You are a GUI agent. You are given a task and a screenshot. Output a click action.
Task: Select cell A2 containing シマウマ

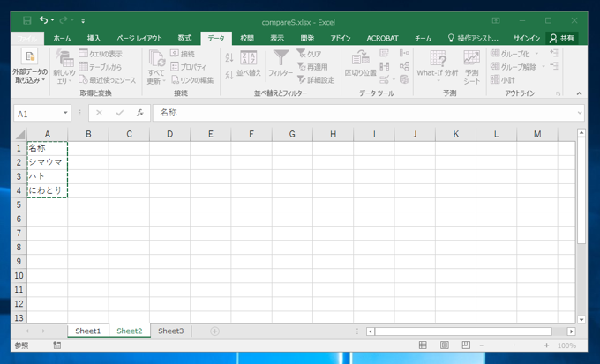click(x=48, y=162)
